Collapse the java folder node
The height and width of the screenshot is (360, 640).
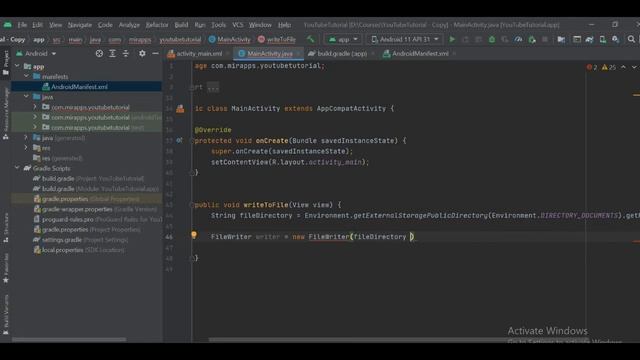point(26,97)
